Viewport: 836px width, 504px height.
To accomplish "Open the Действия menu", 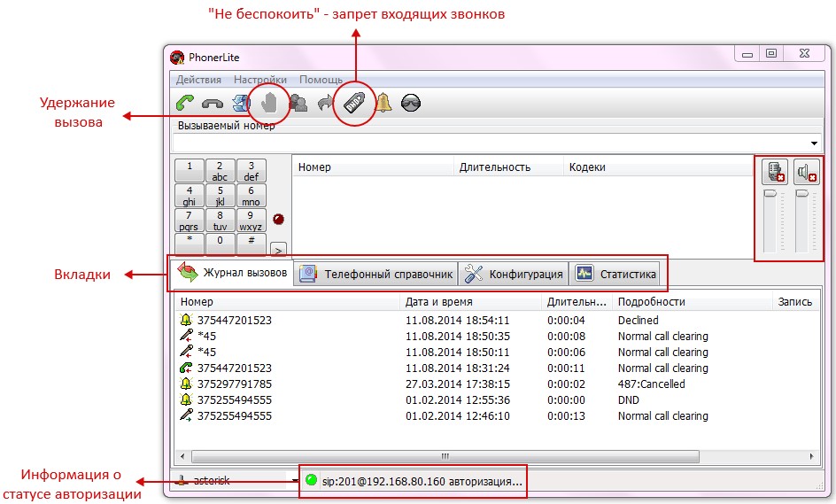I will click(198, 80).
